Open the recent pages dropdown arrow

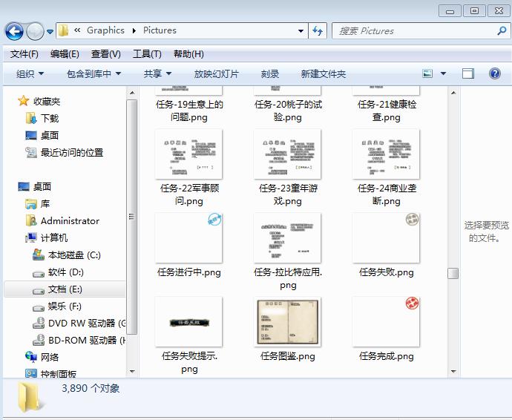[x=50, y=32]
